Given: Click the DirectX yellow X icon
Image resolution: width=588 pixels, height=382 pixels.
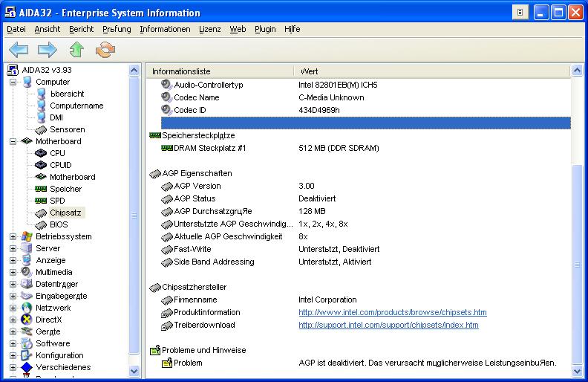Looking at the screenshot, I should pyautogui.click(x=27, y=320).
